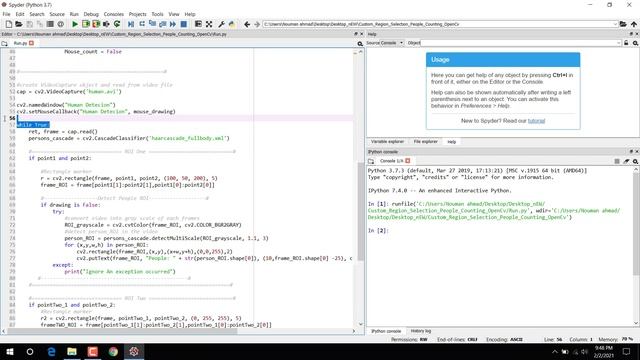Screen dimensions: 640x360
Task: Open the Tools menu
Action: 157,14
